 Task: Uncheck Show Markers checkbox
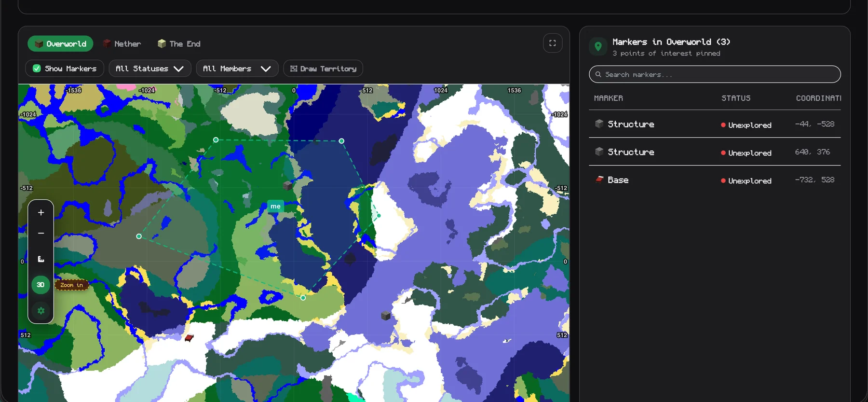[x=37, y=69]
